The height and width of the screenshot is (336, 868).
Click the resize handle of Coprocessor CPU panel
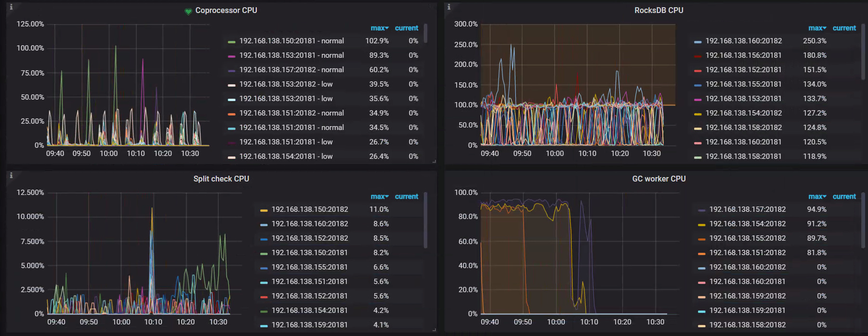[434, 161]
